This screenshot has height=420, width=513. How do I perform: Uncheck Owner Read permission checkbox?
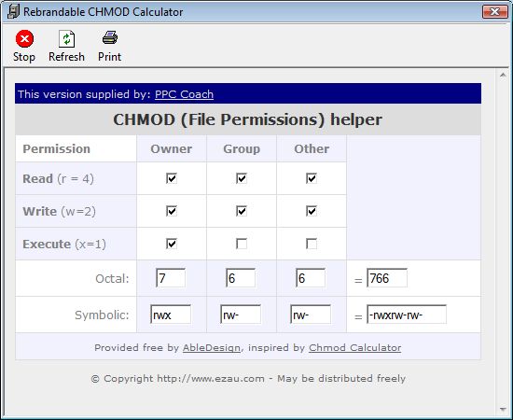pyautogui.click(x=172, y=178)
